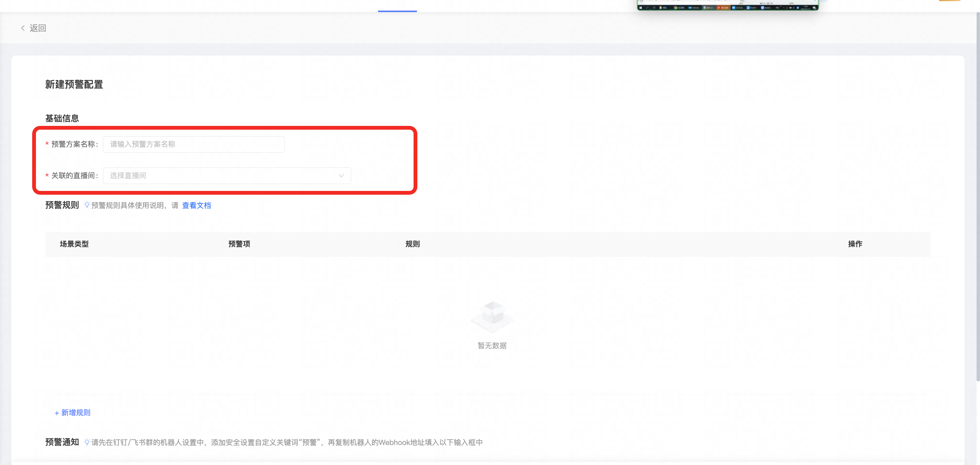Image resolution: width=980 pixels, height=465 pixels.
Task: Click the back chevron arrow icon
Action: (23, 28)
